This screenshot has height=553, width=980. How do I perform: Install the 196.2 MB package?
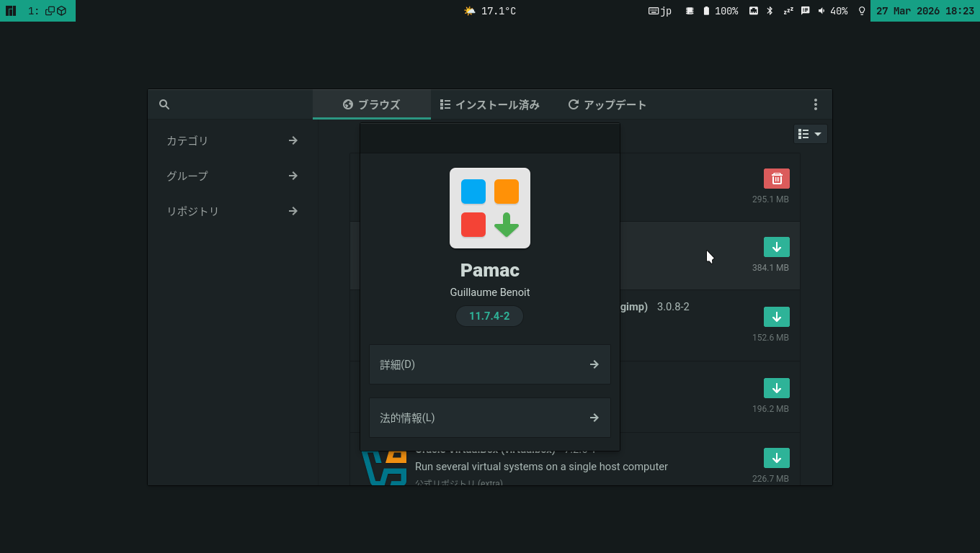pos(777,388)
